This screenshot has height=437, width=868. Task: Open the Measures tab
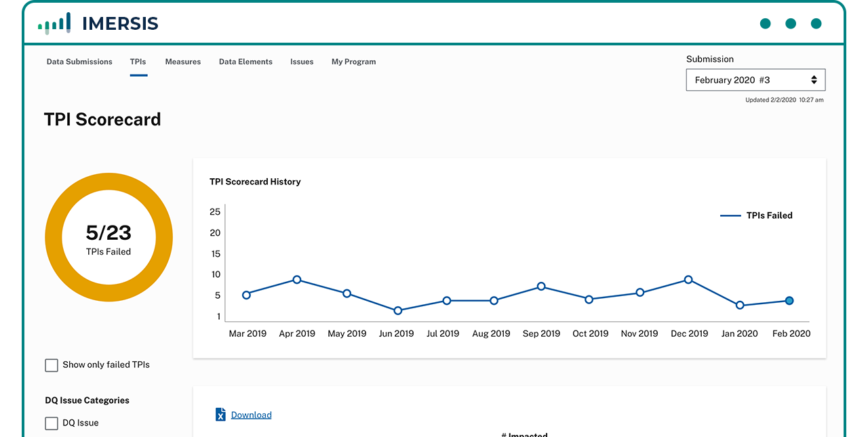pyautogui.click(x=183, y=62)
